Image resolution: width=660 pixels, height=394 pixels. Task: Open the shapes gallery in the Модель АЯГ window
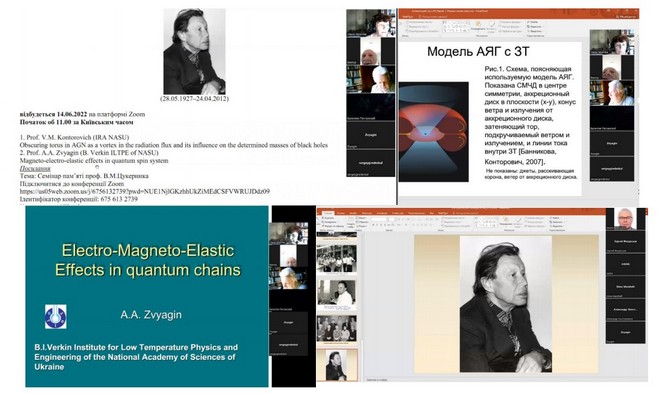pos(455,27)
